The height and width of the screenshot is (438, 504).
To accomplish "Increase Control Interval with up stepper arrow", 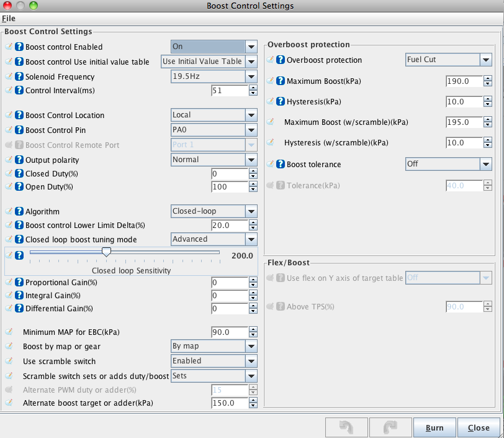I will [x=253, y=88].
